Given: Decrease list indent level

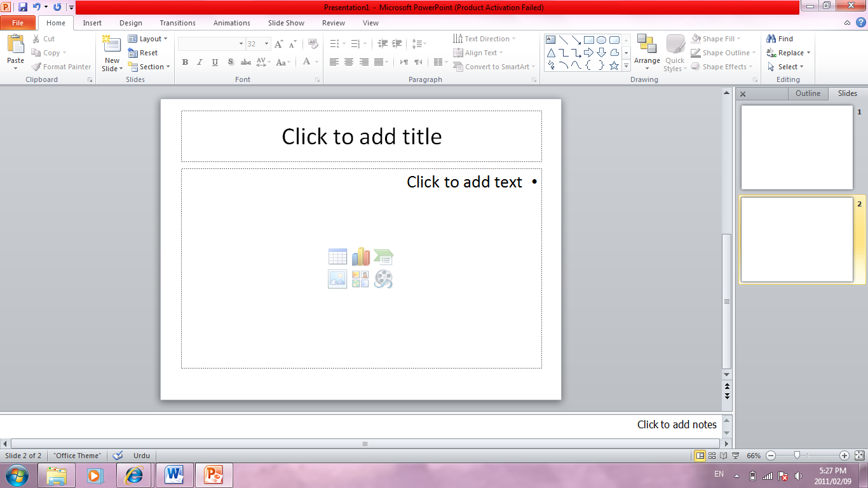Looking at the screenshot, I should pos(383,44).
